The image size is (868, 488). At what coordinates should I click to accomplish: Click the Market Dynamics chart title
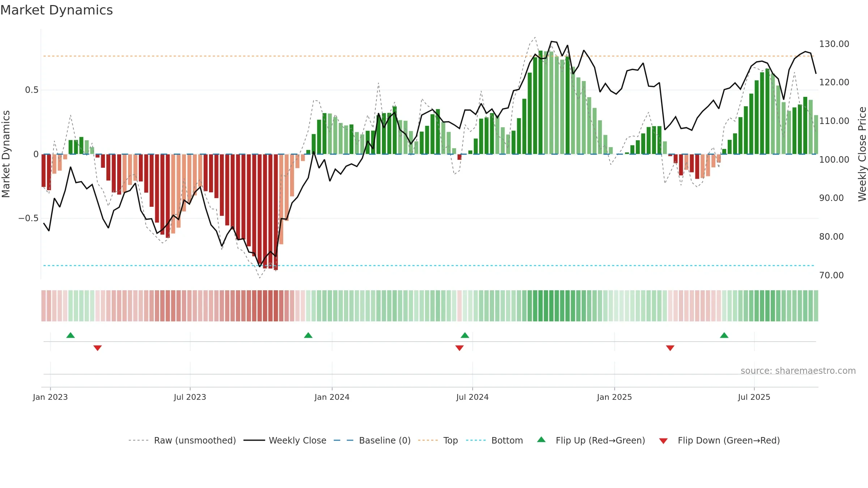(56, 10)
